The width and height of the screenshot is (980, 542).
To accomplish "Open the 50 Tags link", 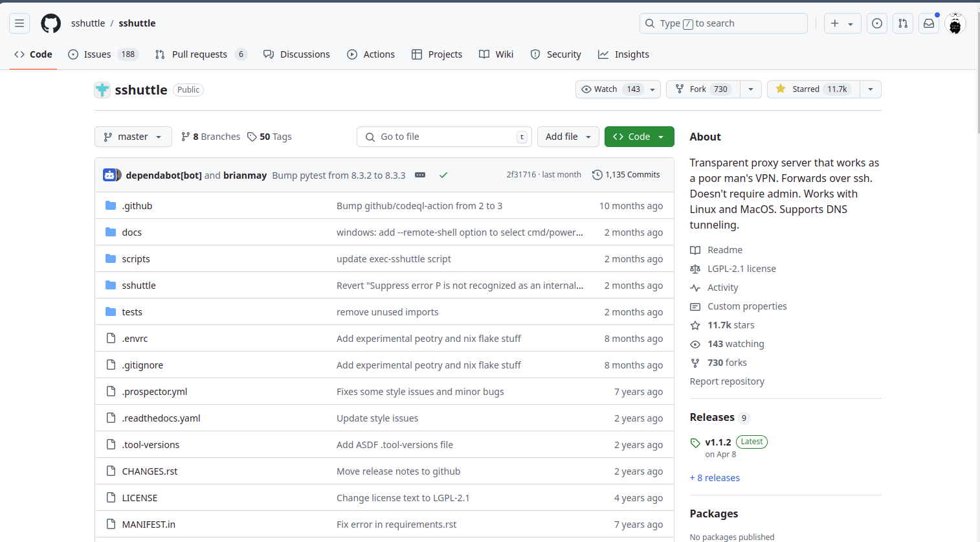I will click(269, 137).
